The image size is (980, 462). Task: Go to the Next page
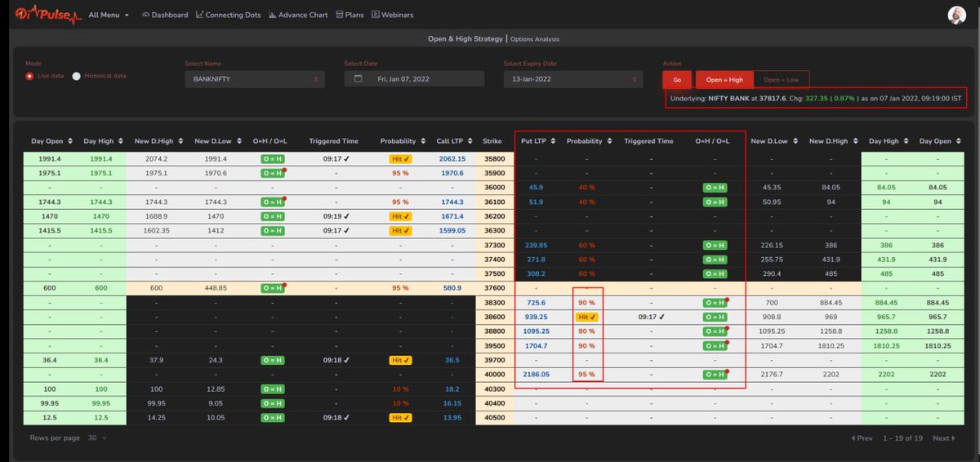943,438
